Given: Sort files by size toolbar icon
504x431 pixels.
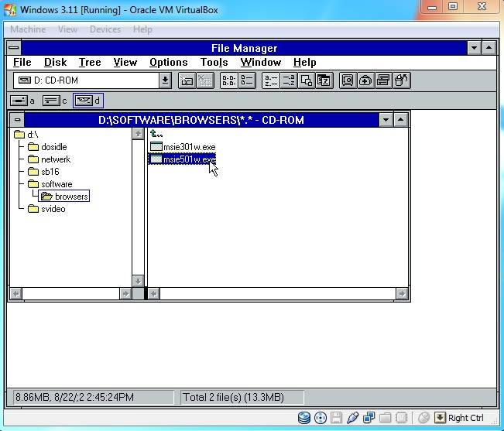Looking at the screenshot, I should 307,80.
